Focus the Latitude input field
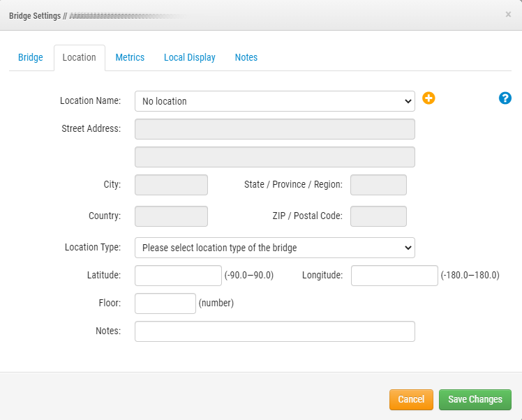 point(178,276)
